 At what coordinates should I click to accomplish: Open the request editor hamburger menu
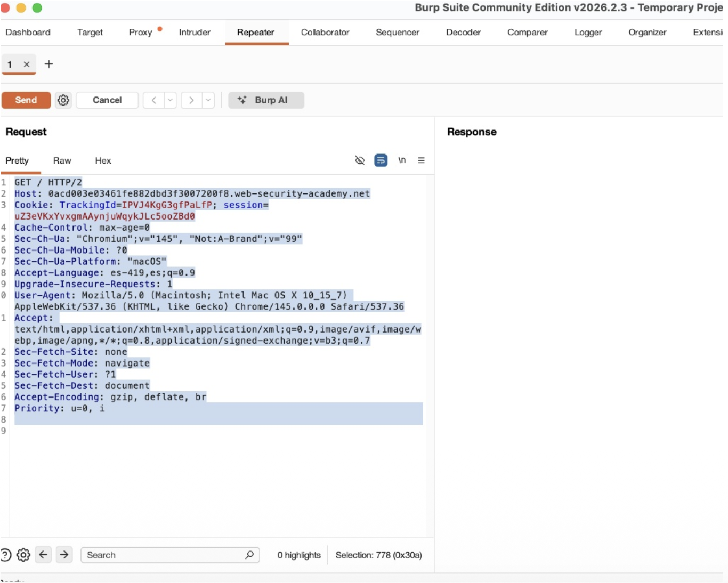pyautogui.click(x=421, y=160)
